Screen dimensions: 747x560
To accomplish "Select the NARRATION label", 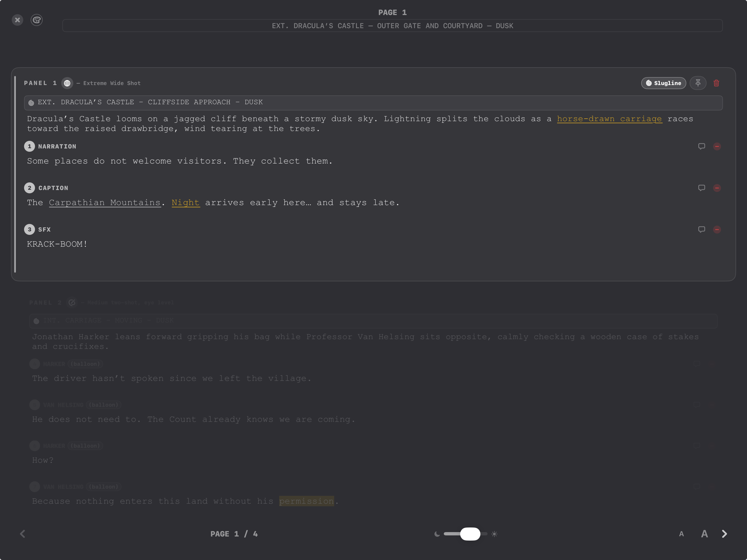I will pos(57,146).
